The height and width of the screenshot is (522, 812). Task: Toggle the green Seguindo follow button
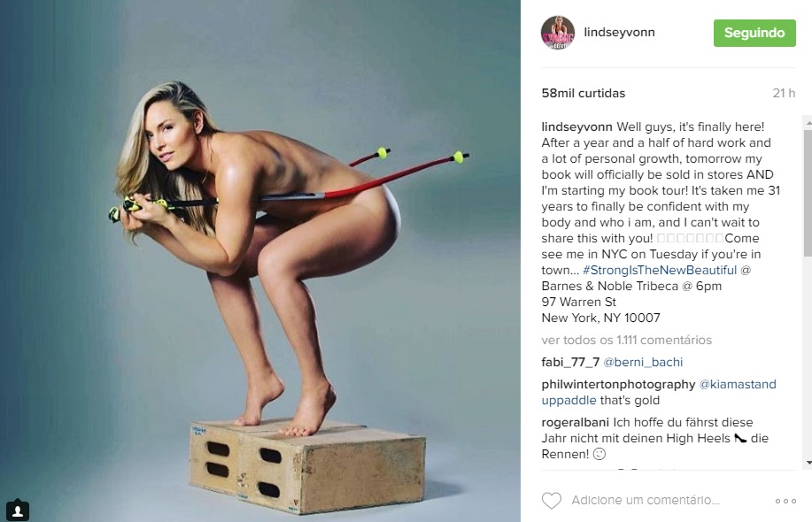click(754, 33)
